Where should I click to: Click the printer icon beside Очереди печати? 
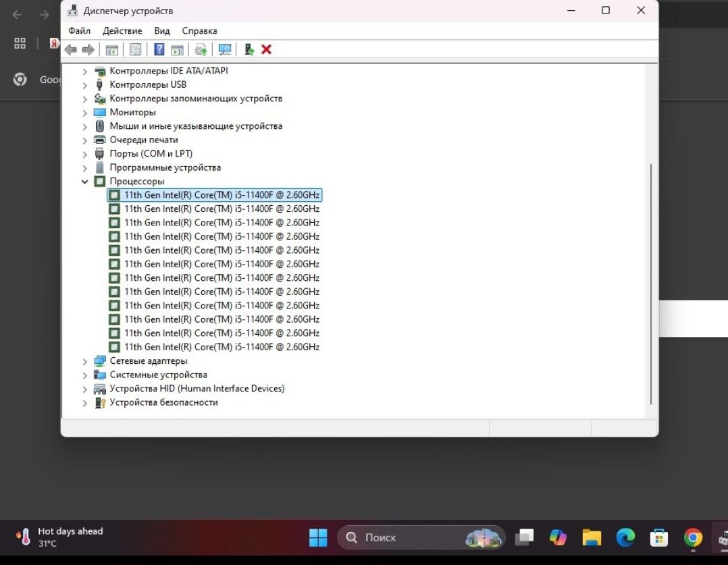pyautogui.click(x=100, y=140)
